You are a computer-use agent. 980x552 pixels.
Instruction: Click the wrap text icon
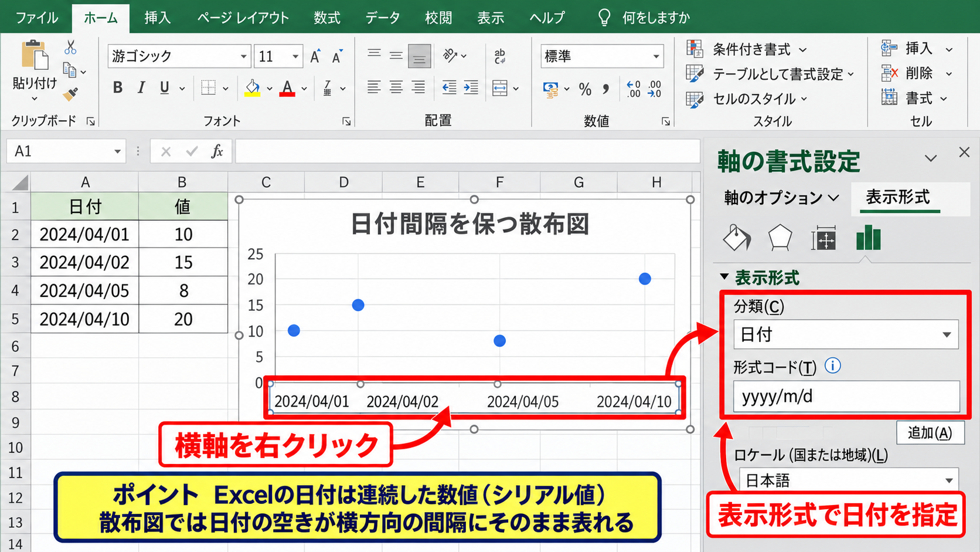coord(500,56)
